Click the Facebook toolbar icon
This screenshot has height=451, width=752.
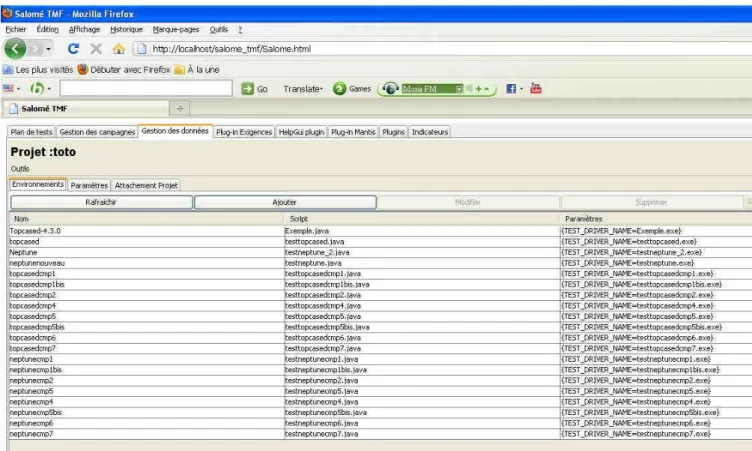tap(511, 89)
